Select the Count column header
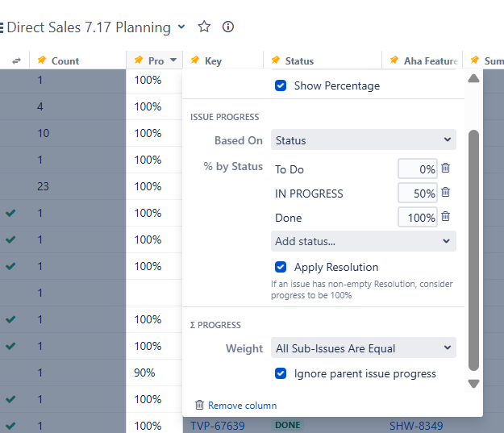Image resolution: width=504 pixels, height=433 pixels. [77, 60]
